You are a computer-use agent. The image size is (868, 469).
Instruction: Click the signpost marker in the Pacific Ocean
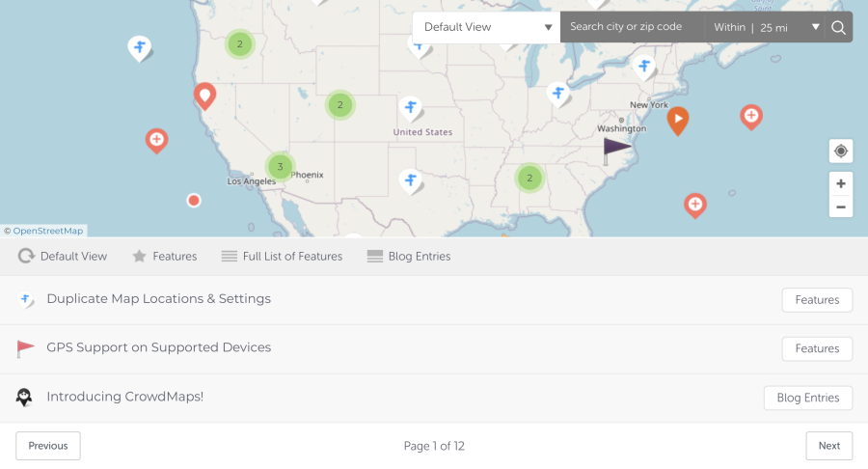click(x=140, y=47)
